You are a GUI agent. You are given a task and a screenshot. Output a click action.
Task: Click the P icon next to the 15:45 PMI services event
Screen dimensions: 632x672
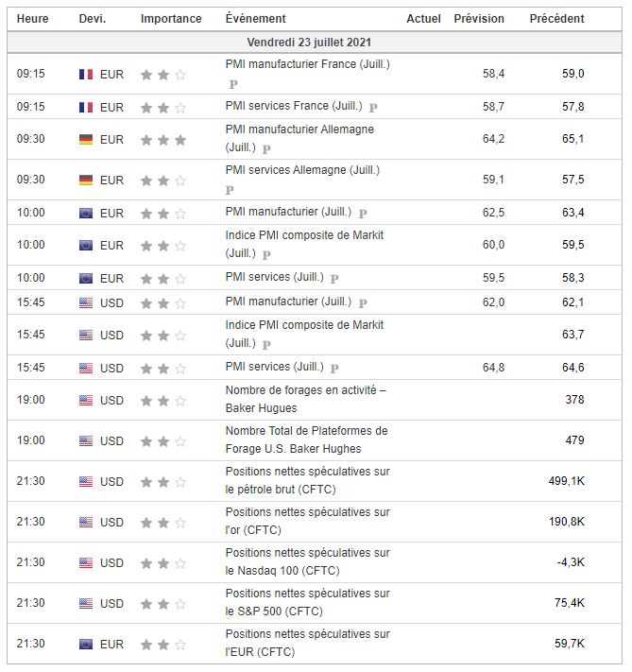(x=333, y=368)
